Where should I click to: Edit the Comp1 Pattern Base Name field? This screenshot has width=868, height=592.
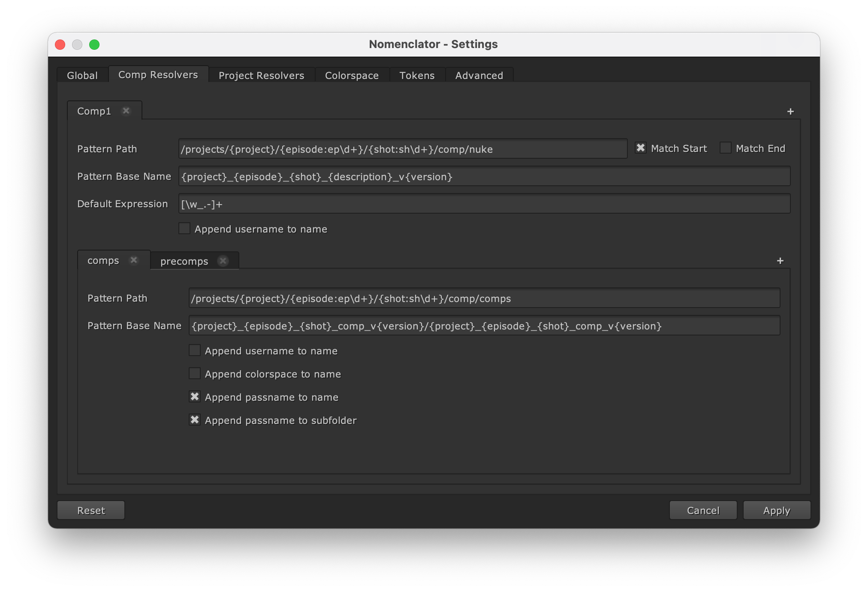pos(484,176)
